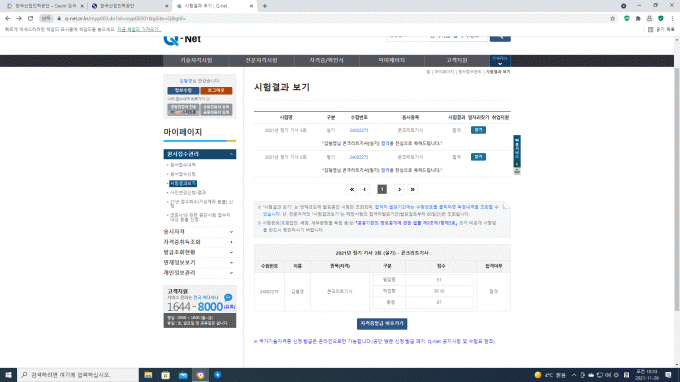Close the Q-net 시험결과 보기 tab
The image size is (680, 382).
coord(251,6)
